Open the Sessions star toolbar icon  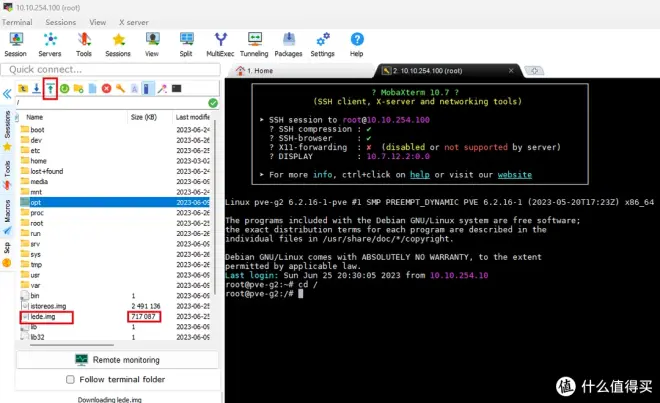pos(118,44)
